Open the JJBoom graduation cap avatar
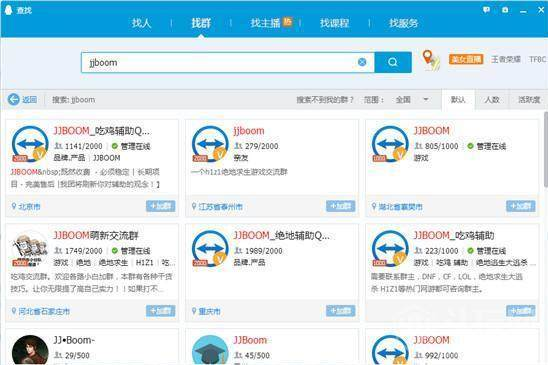The image size is (548, 365). (x=210, y=350)
